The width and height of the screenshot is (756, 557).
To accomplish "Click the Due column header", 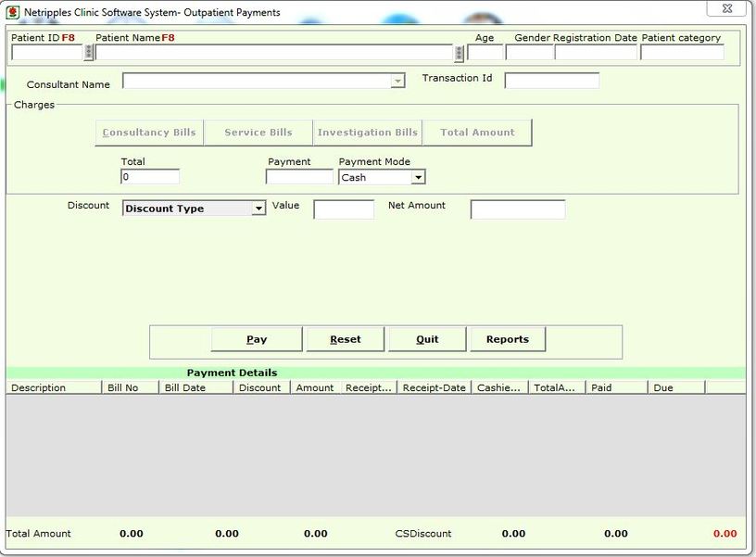I will tap(676, 387).
